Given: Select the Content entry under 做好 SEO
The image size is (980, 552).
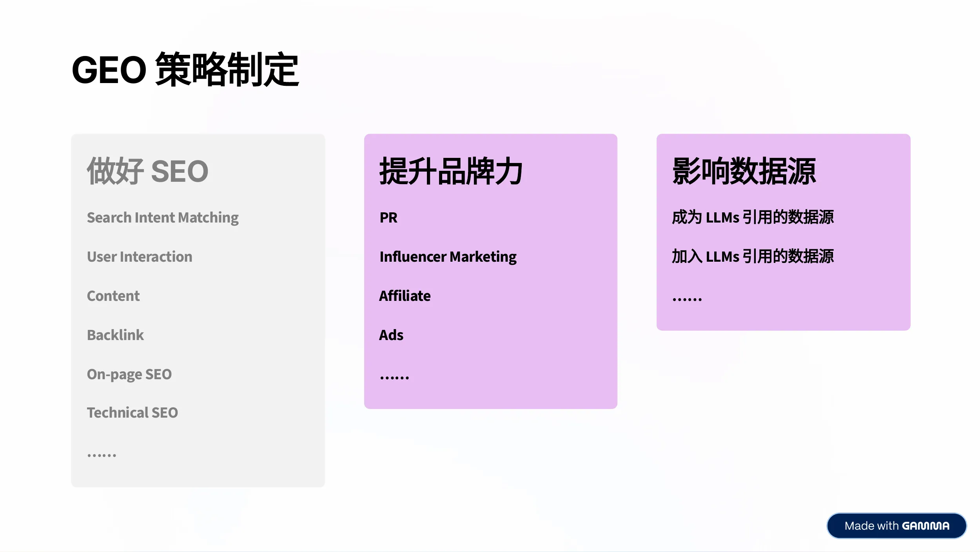Looking at the screenshot, I should click(x=113, y=296).
